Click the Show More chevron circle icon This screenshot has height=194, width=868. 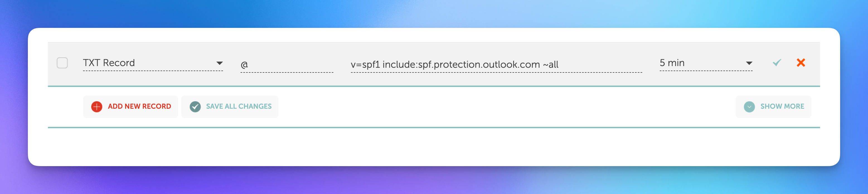[x=749, y=107]
